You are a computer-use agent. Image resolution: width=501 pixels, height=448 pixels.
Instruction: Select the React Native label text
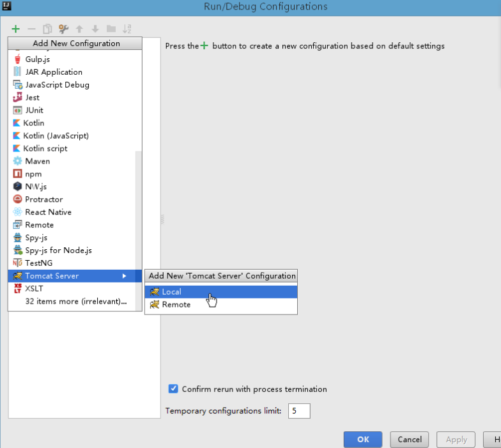[49, 212]
